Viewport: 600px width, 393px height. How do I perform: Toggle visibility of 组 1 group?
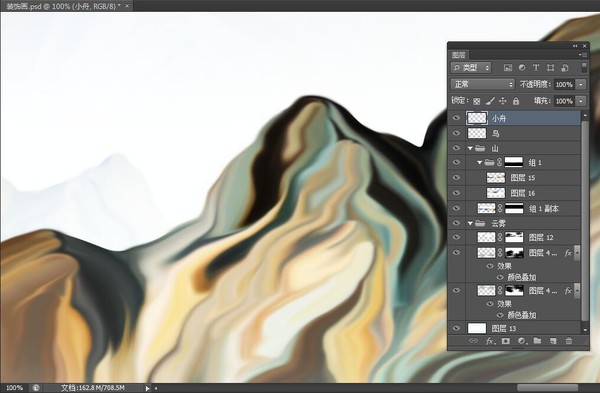point(456,163)
